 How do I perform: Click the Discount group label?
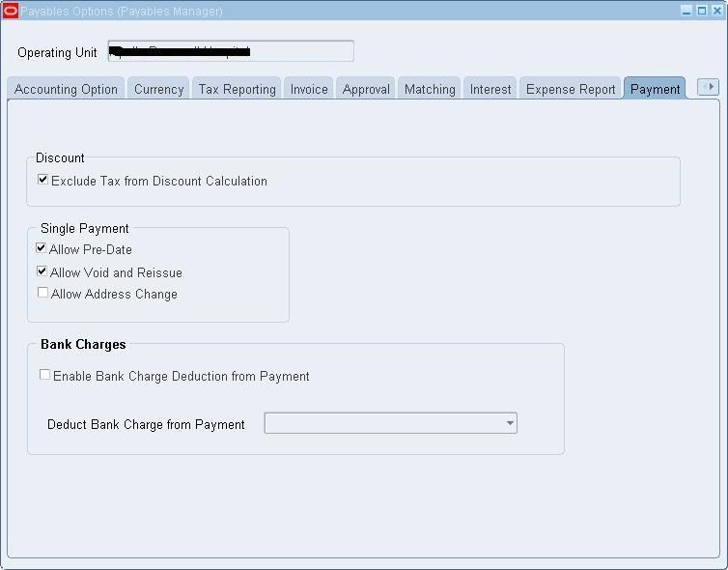click(x=60, y=157)
